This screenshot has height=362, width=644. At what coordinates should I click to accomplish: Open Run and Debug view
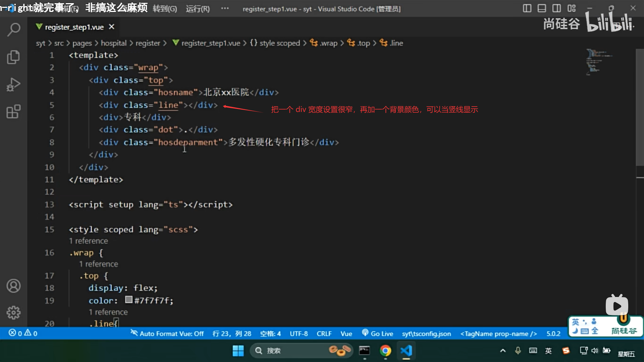[13, 84]
